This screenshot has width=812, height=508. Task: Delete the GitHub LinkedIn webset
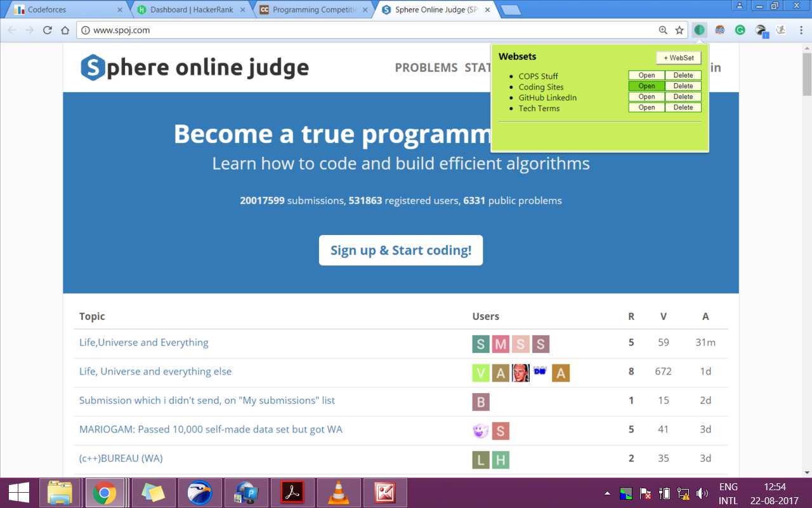[683, 97]
